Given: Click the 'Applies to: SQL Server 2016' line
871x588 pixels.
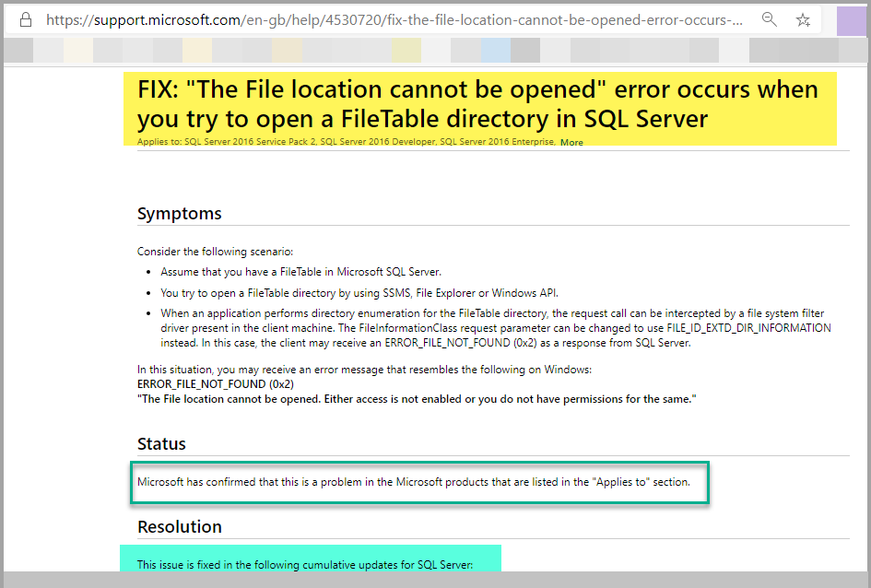Looking at the screenshot, I should point(346,142).
